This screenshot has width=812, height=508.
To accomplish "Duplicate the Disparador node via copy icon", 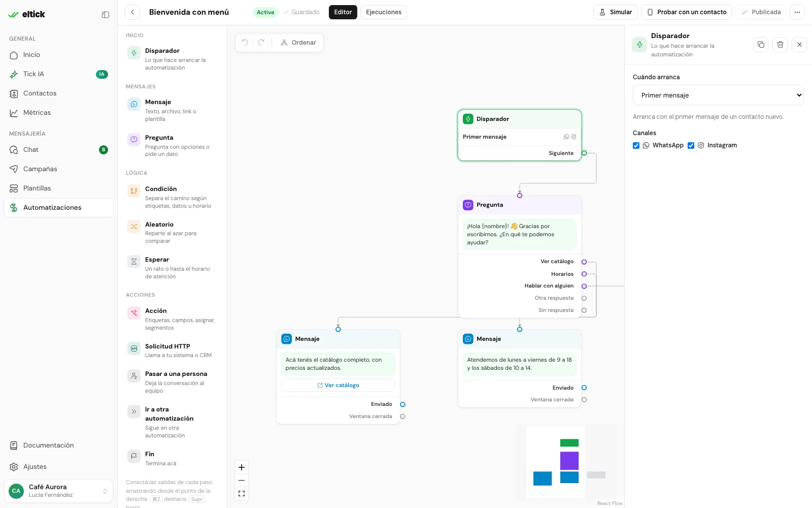I will tap(761, 45).
